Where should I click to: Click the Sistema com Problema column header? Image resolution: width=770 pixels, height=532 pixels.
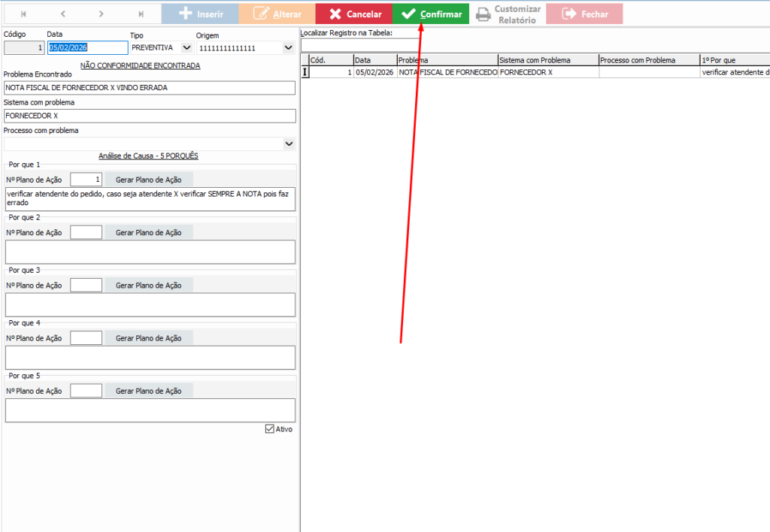547,60
